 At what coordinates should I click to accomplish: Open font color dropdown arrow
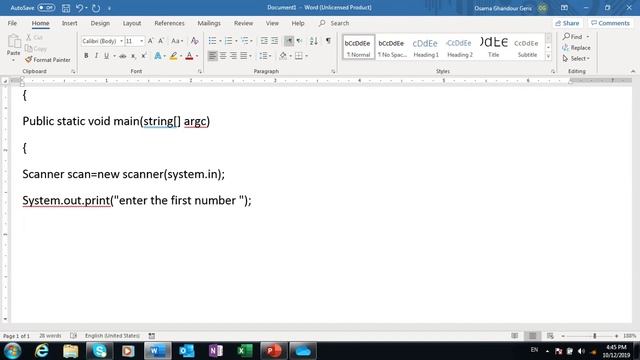[197, 56]
